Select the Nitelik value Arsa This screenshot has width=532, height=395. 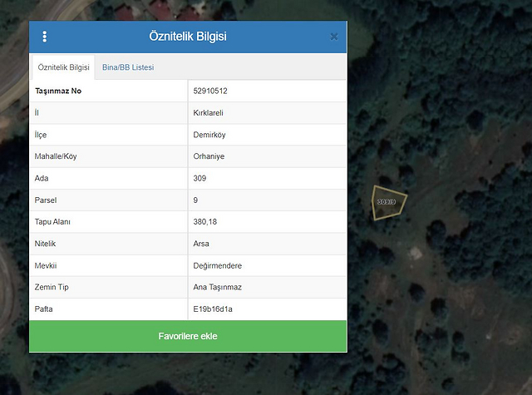point(201,244)
